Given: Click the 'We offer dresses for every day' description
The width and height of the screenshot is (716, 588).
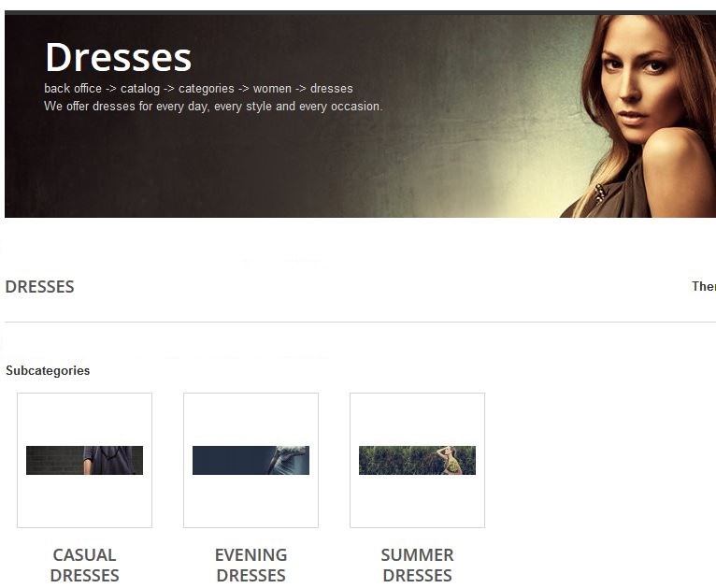Looking at the screenshot, I should click(x=213, y=107).
